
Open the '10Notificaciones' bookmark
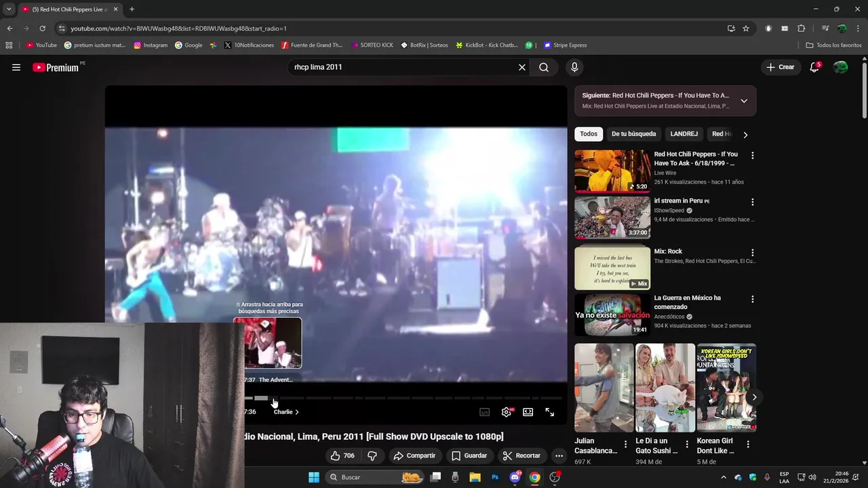coord(249,45)
